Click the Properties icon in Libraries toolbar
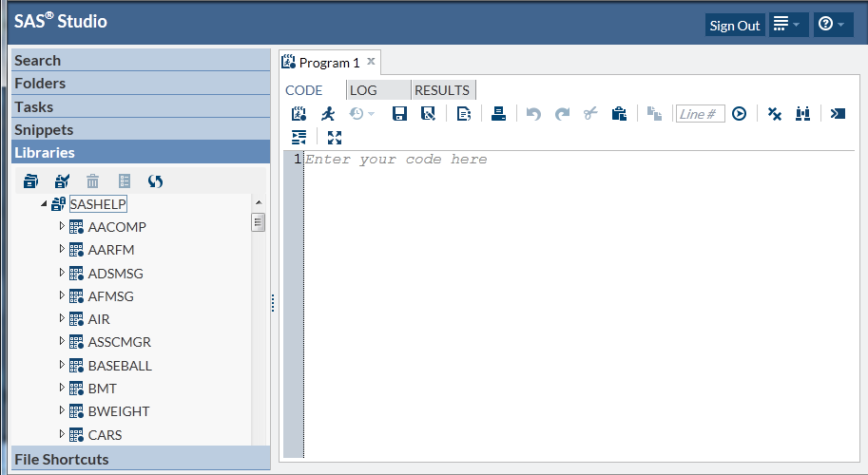868x475 pixels. [x=125, y=180]
